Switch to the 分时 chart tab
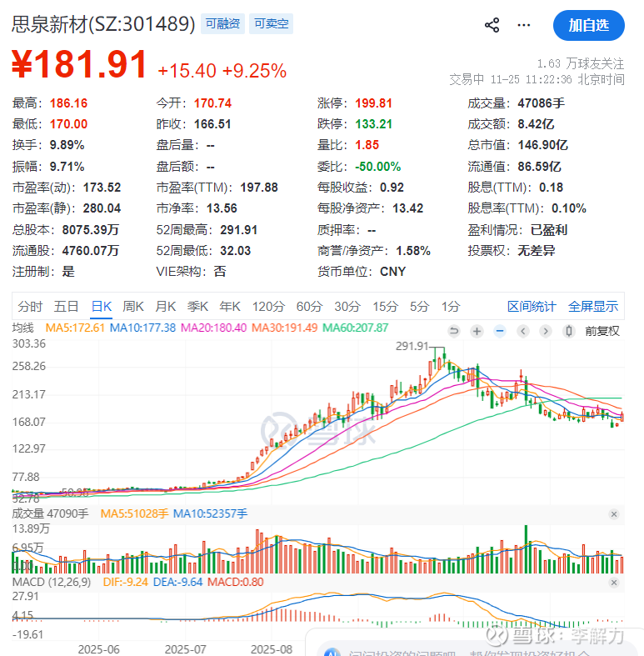 click(30, 307)
